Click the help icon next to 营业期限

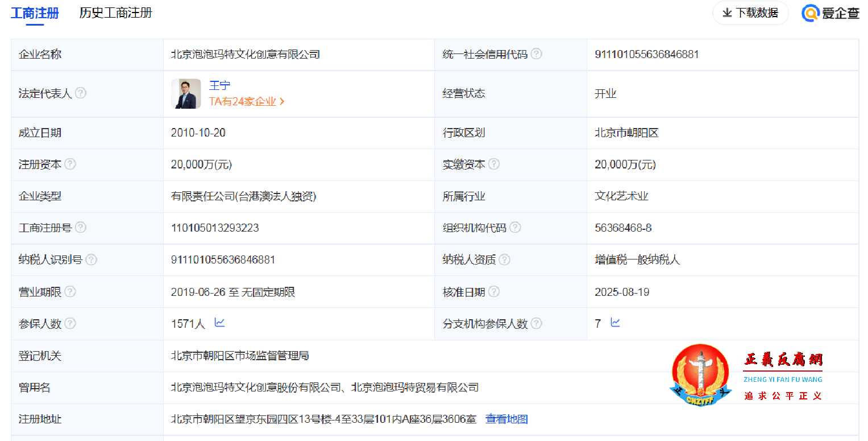click(70, 291)
